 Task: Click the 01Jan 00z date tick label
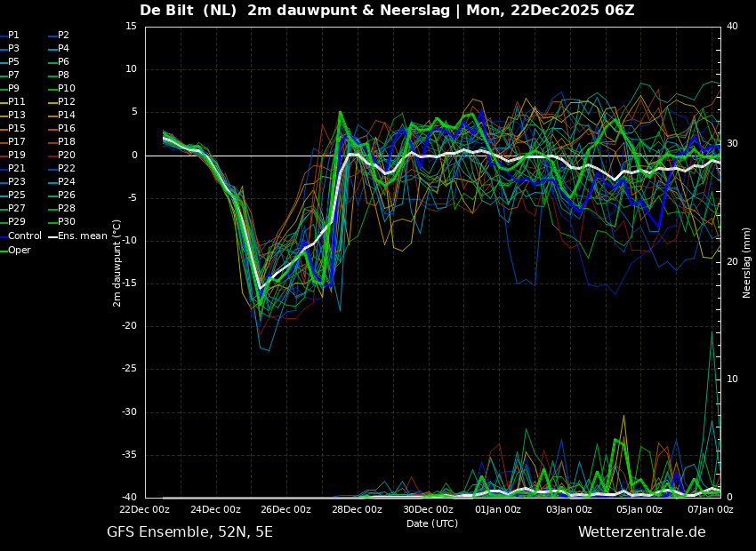pos(498,509)
